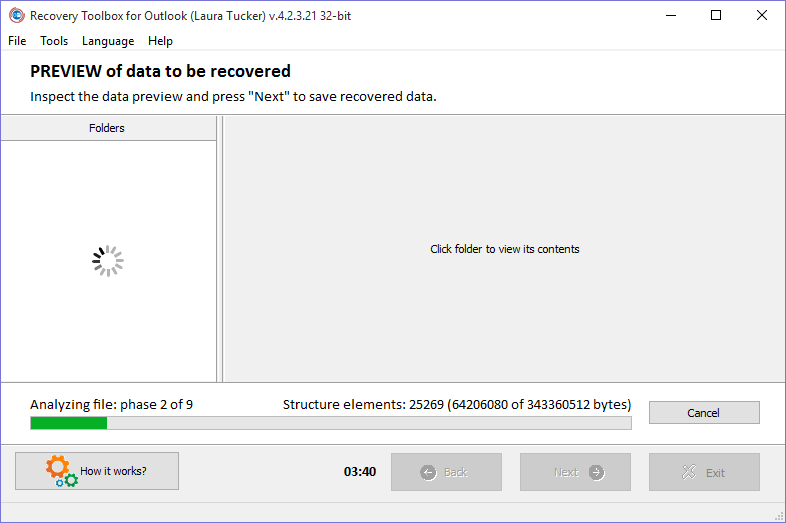Viewport: 786px width, 523px height.
Task: Click the How it works? button
Action: [x=97, y=471]
